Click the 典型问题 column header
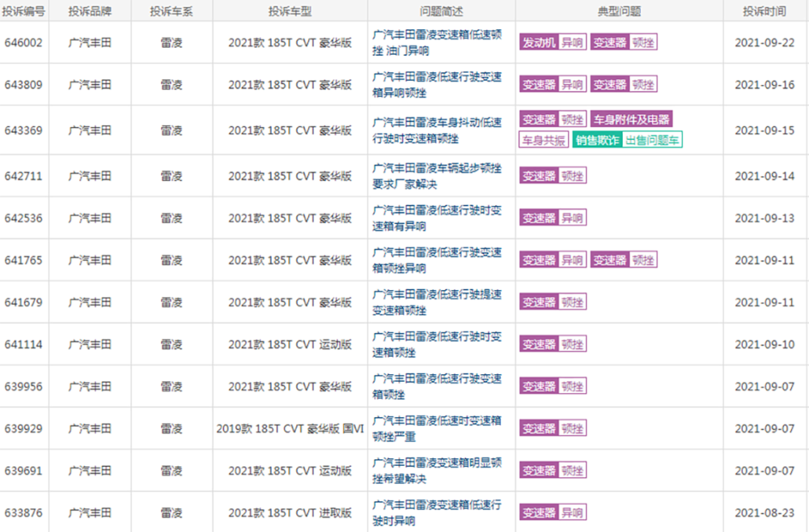 click(619, 11)
